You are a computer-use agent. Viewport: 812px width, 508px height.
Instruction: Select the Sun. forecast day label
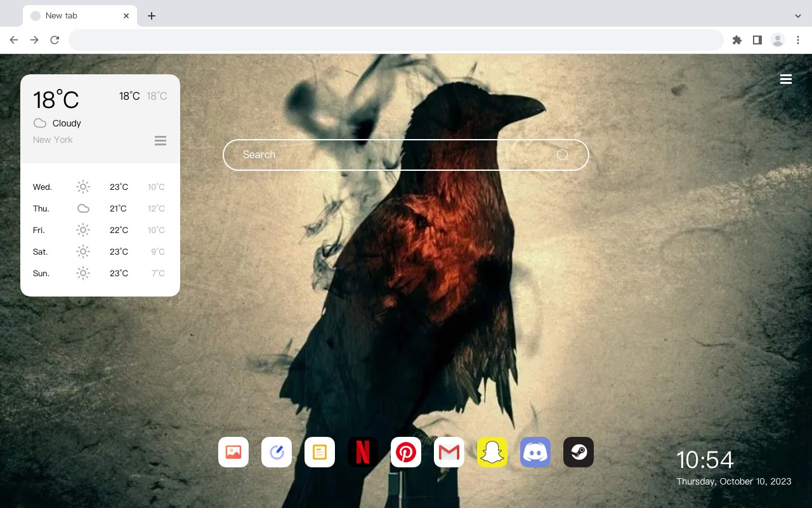(41, 273)
